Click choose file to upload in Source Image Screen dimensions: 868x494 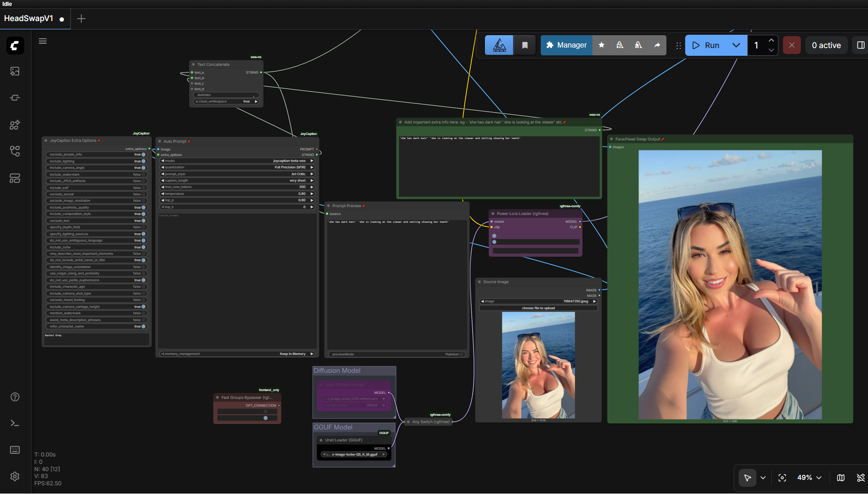538,308
